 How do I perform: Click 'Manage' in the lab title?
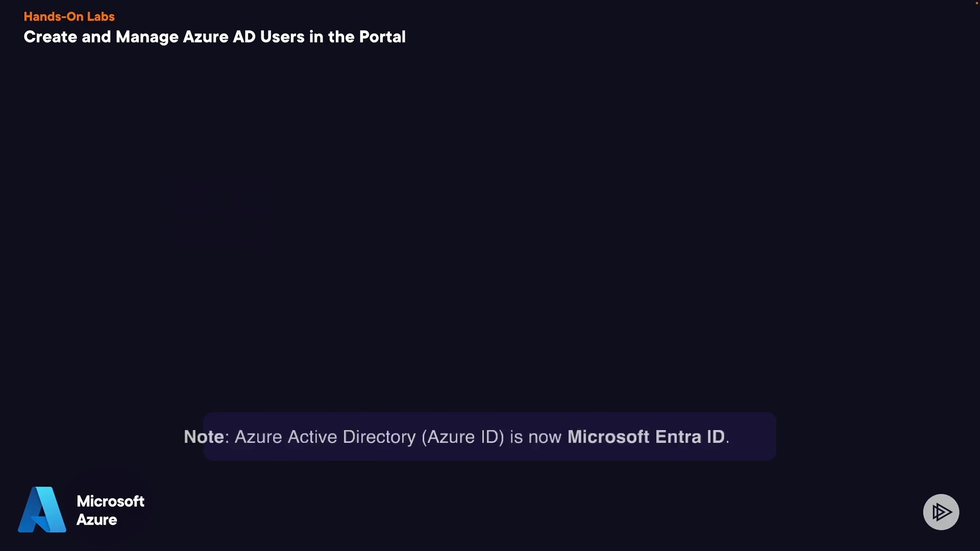(147, 37)
